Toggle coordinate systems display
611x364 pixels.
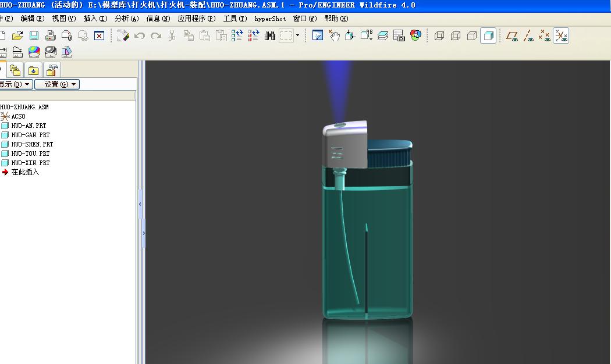tap(561, 36)
